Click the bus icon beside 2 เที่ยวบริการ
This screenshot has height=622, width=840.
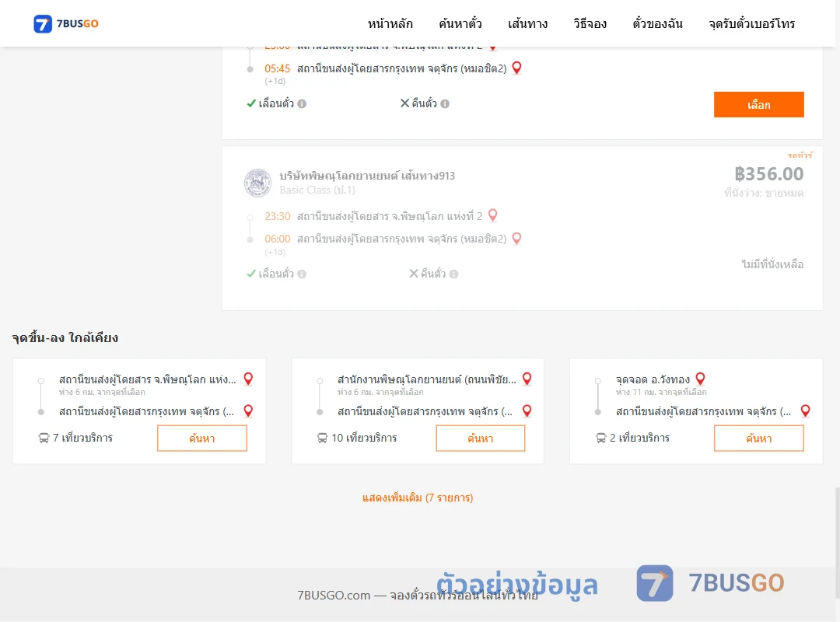coord(601,439)
